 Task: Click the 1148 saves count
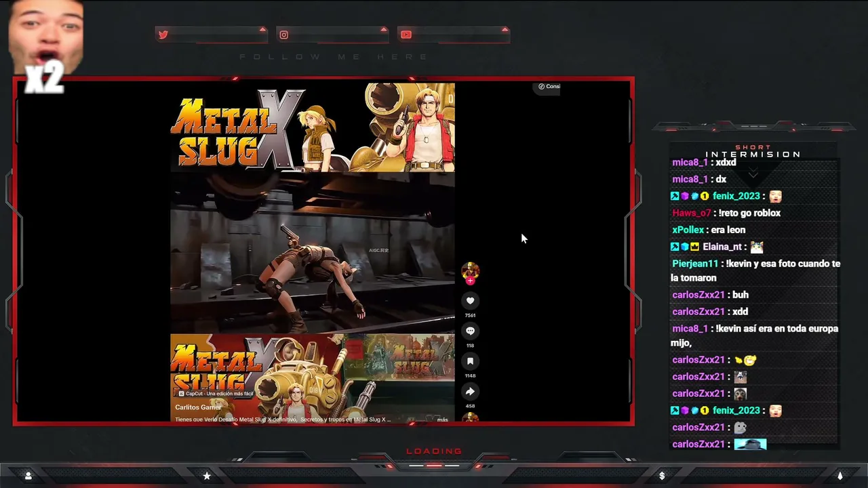coord(470,375)
